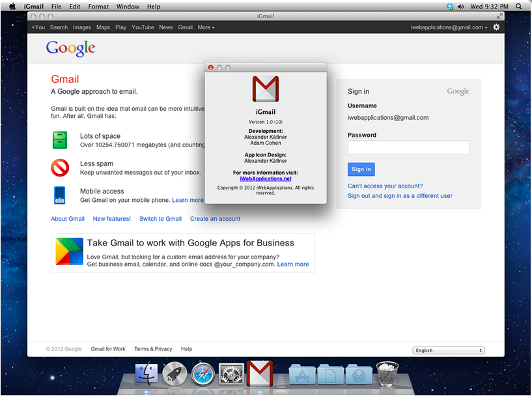Open the iWebApplications.net link
This screenshot has height=396, width=532.
(266, 178)
